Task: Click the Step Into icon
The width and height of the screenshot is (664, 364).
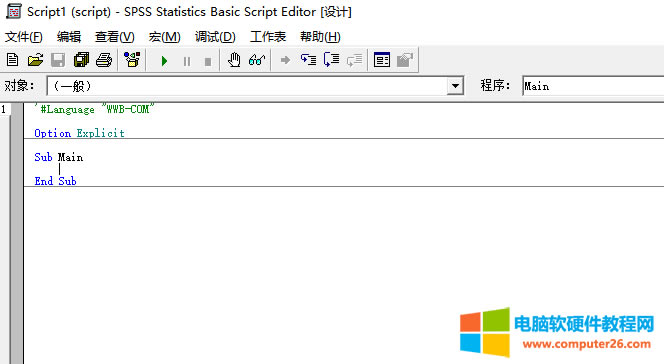Action: (x=308, y=60)
